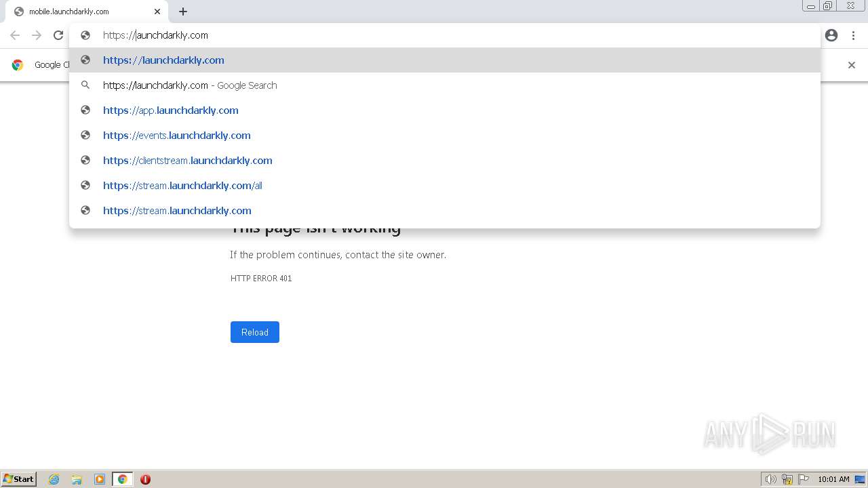Click globe icon beside app.launchdarkly.com suggestion
868x488 pixels.
(x=85, y=110)
